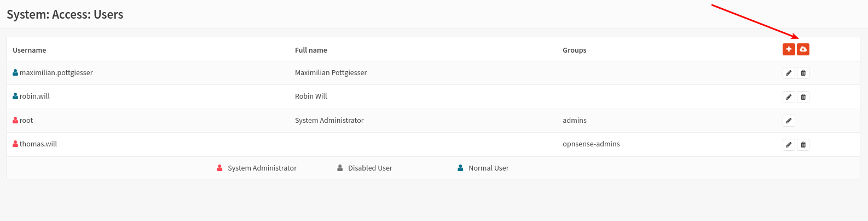Click the System: Access: Users page title
Image resolution: width=868 pixels, height=221 pixels.
point(65,15)
